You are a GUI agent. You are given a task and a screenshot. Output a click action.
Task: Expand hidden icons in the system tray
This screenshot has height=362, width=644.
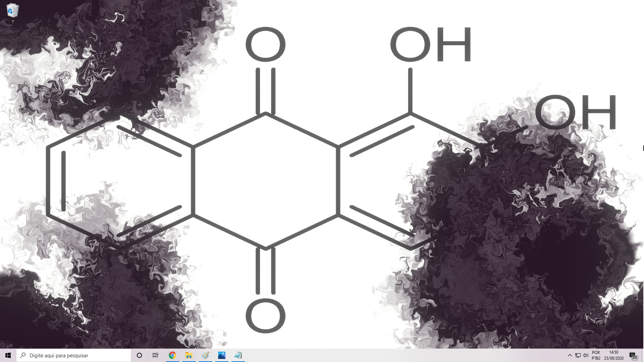tap(570, 355)
